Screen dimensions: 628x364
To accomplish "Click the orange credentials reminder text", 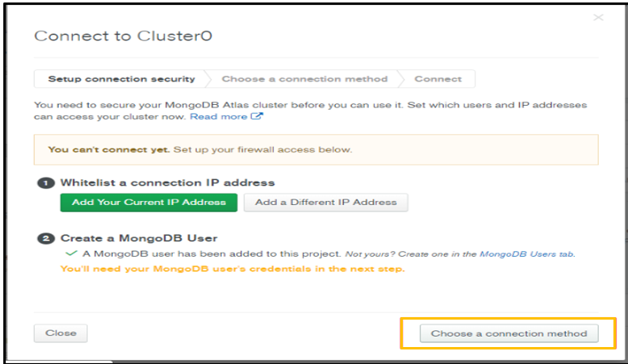I will pos(232,269).
